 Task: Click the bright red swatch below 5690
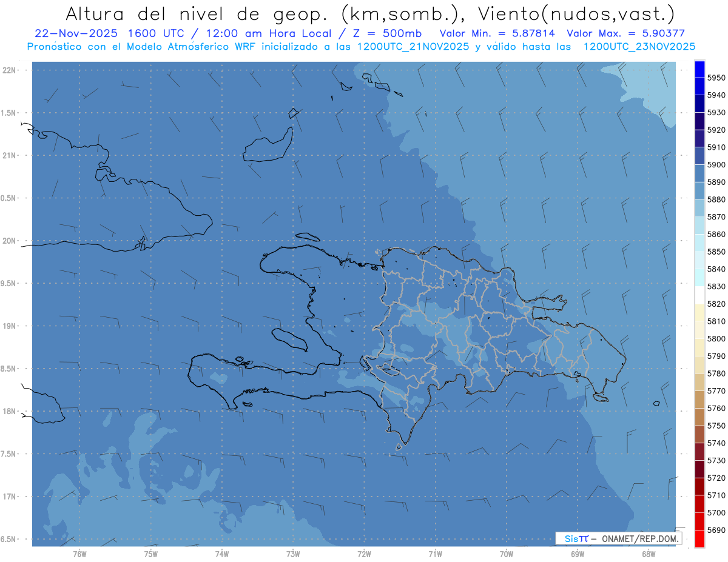(699, 538)
